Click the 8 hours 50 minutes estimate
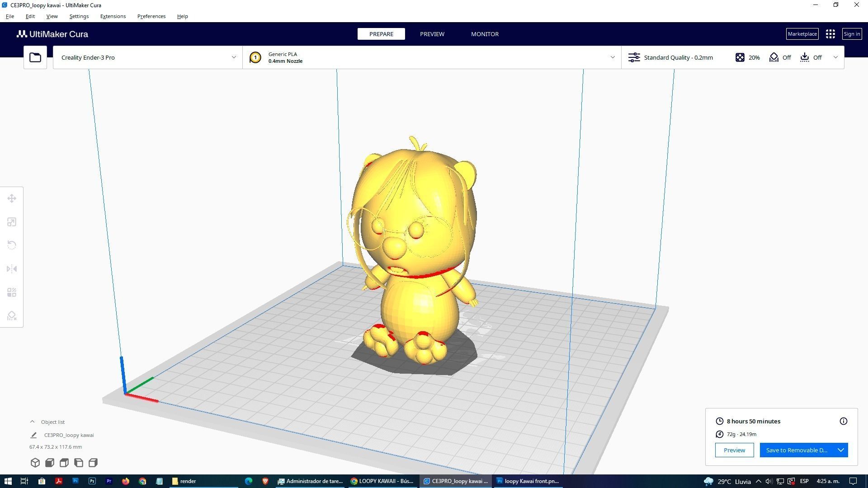This screenshot has height=488, width=868. 754,421
